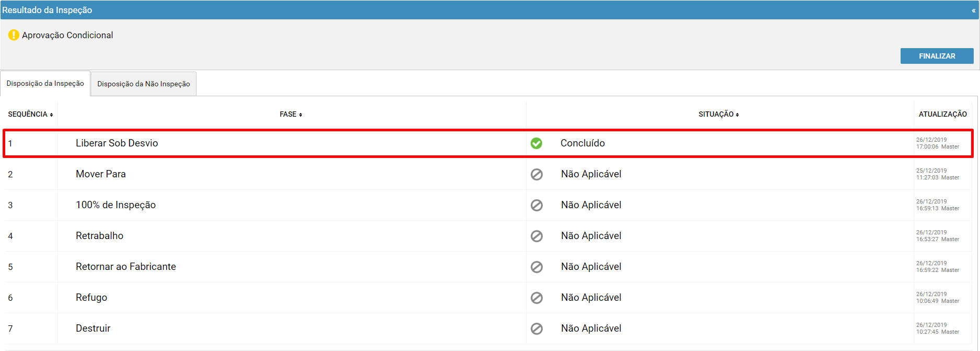
Task: Click the Aprovação Condicional result text
Action: (x=67, y=35)
